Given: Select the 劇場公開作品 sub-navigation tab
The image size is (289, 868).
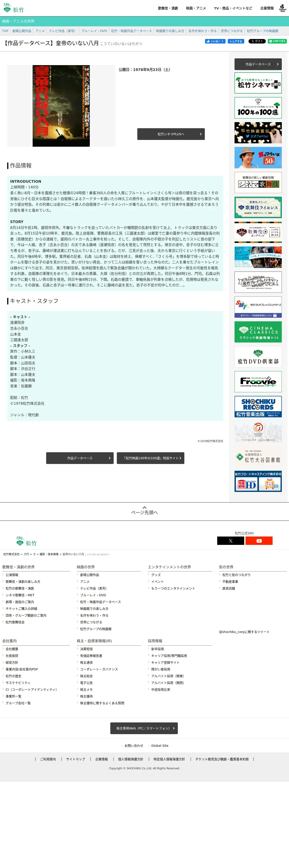Looking at the screenshot, I should coord(22,31).
